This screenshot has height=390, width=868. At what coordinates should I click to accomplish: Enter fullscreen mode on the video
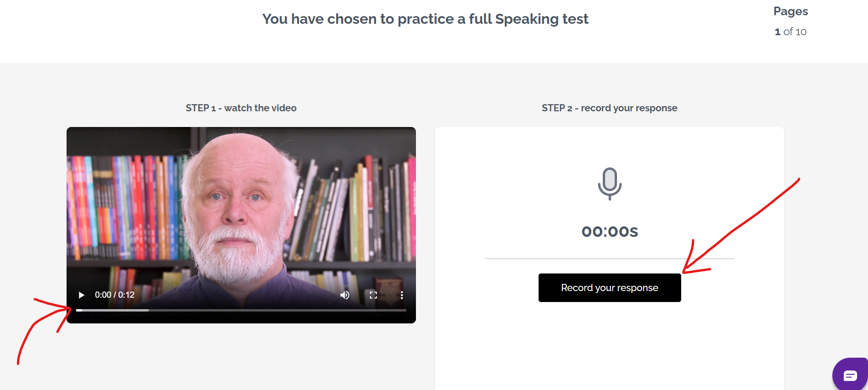(373, 295)
